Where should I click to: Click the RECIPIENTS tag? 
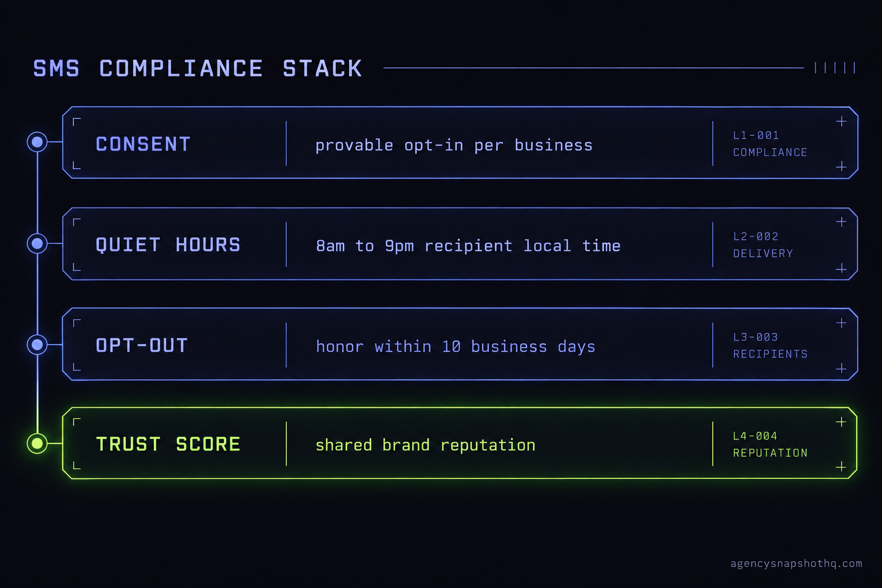tap(770, 354)
